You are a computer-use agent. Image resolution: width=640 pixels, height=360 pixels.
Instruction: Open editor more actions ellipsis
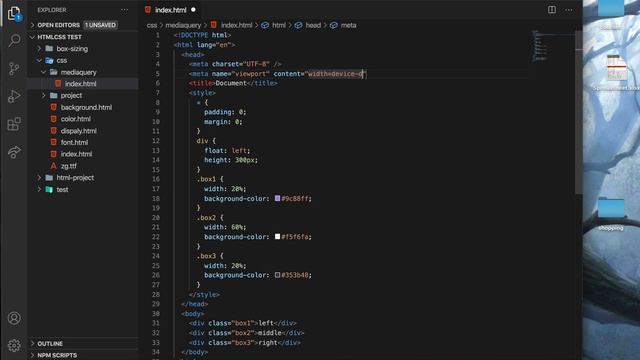click(569, 10)
